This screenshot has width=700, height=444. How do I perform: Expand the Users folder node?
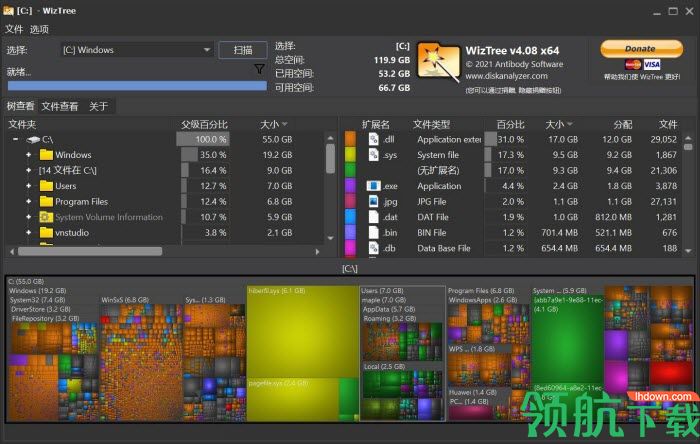[x=29, y=186]
